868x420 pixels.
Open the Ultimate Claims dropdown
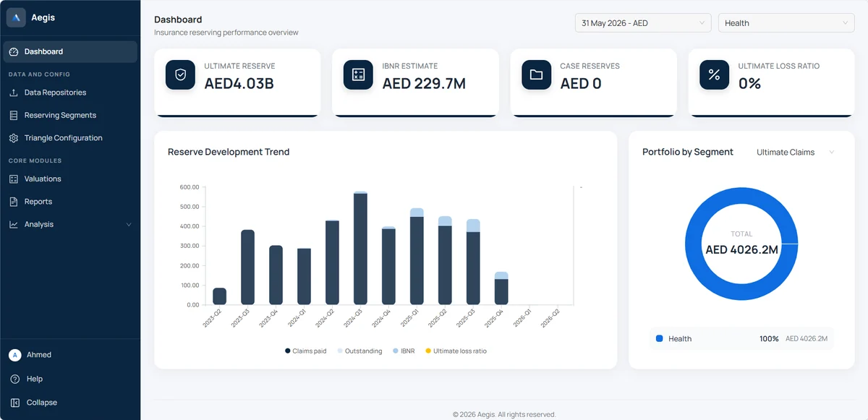coord(795,153)
